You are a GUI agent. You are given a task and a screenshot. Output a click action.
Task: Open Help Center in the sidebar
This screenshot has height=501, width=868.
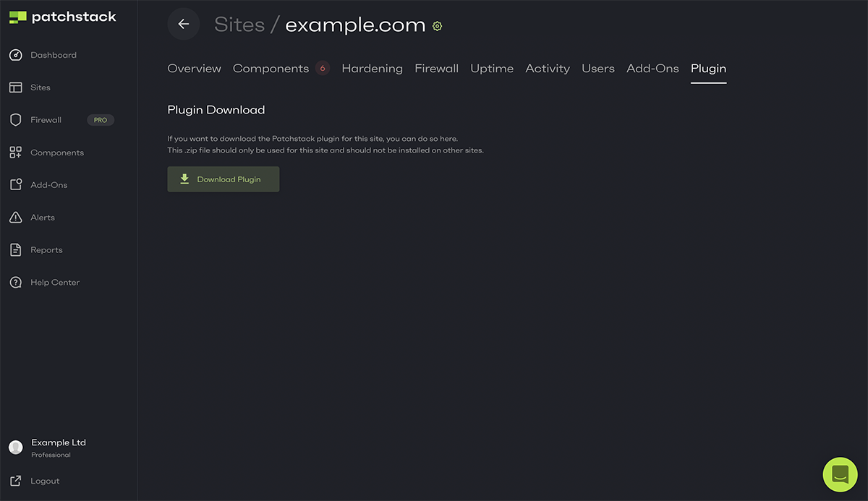click(55, 283)
